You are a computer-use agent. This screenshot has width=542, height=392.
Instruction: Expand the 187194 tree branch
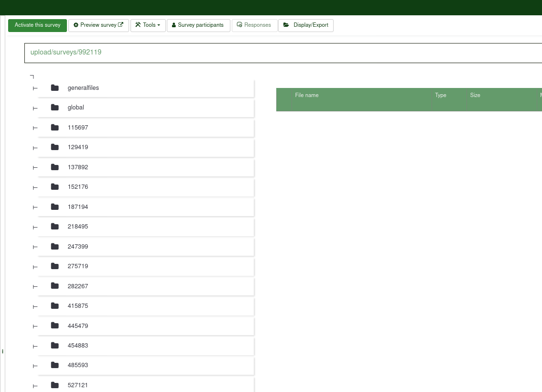[35, 207]
